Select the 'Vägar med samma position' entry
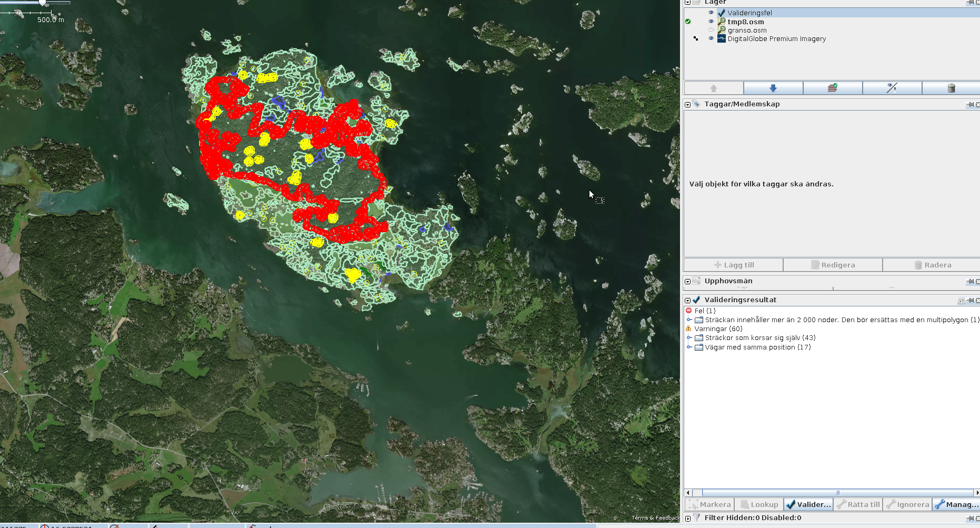This screenshot has width=980, height=528. pyautogui.click(x=757, y=347)
